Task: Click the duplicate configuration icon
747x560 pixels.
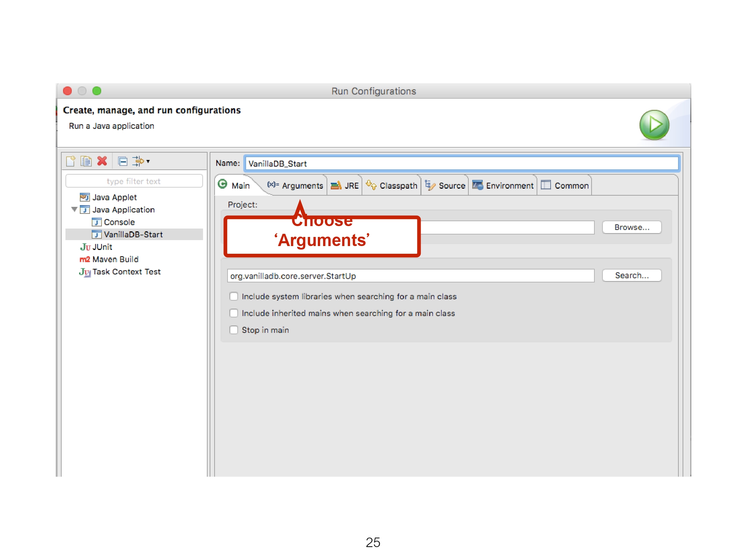Action: click(x=86, y=161)
